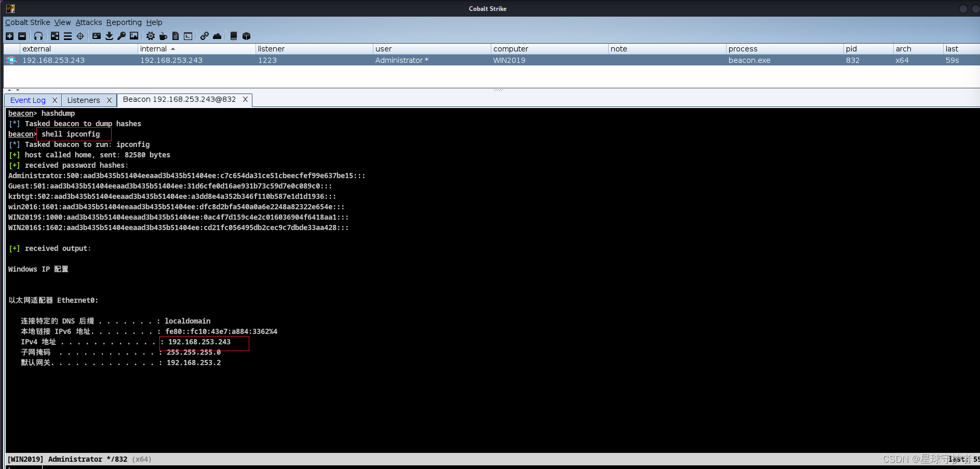Sort by the process column header
This screenshot has width=980, height=469.
785,49
